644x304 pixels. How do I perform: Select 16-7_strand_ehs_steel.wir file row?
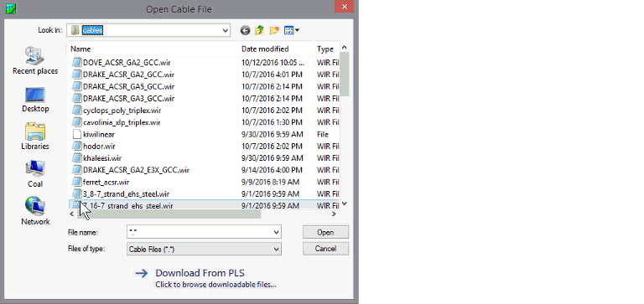(x=203, y=205)
